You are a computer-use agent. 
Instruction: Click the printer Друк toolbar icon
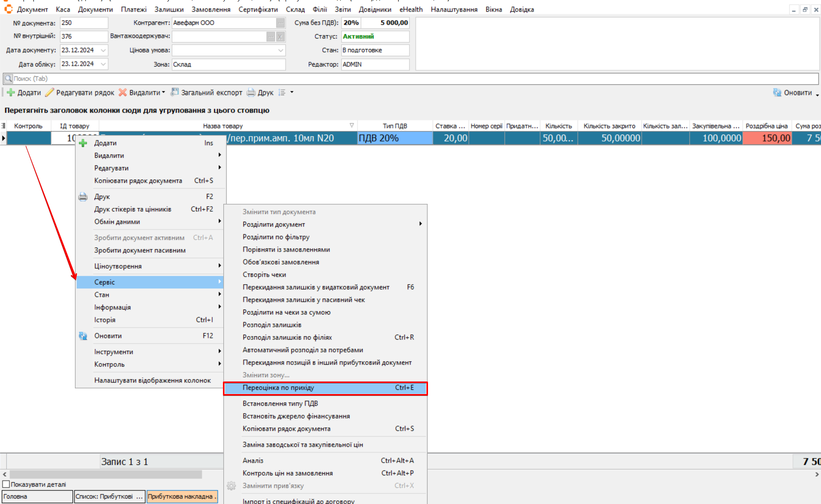point(251,92)
